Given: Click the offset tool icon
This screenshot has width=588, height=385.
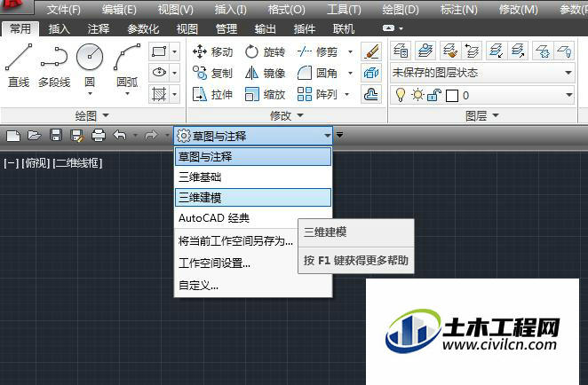Looking at the screenshot, I should pyautogui.click(x=371, y=94).
